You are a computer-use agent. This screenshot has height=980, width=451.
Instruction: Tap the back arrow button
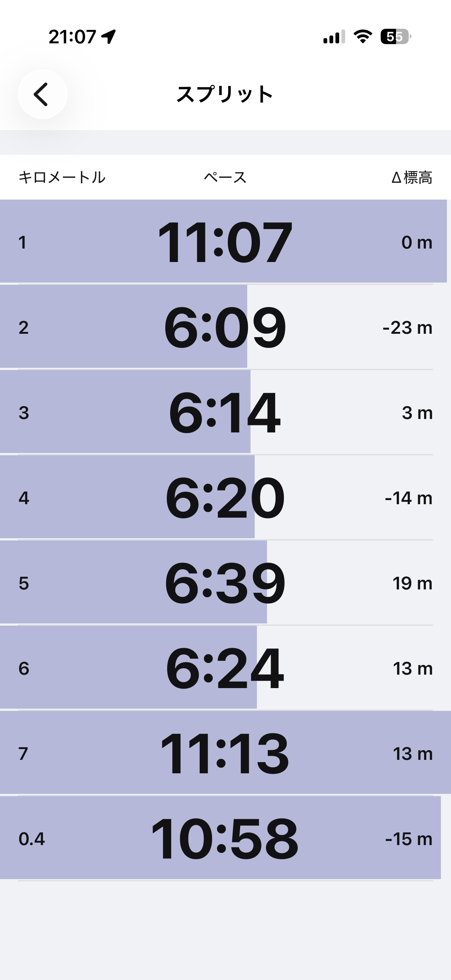(42, 94)
